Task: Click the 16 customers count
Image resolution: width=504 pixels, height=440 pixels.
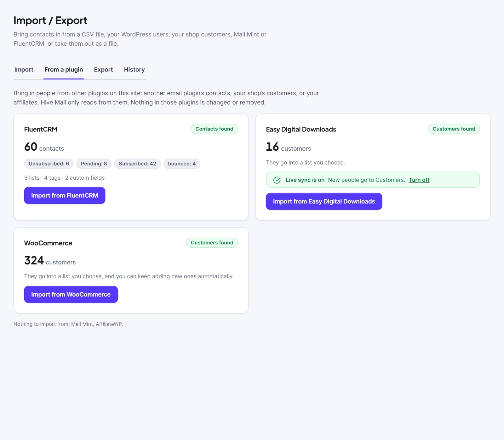Action: pyautogui.click(x=288, y=147)
